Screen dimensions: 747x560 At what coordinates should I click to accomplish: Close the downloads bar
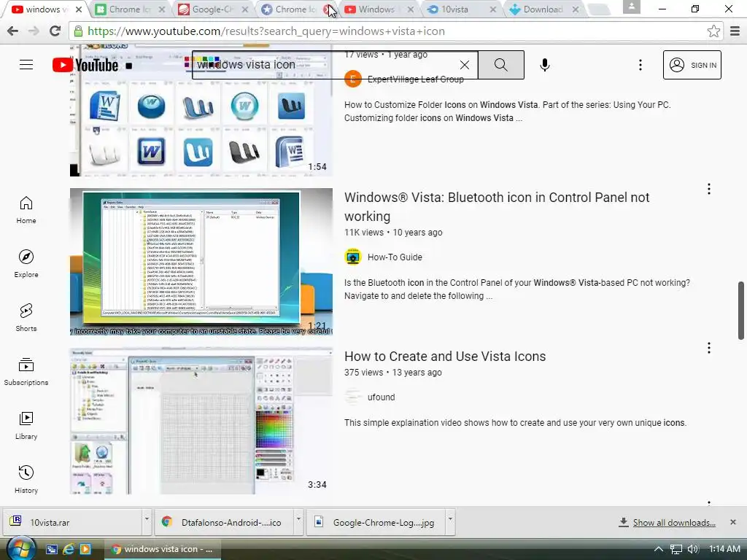pyautogui.click(x=733, y=522)
